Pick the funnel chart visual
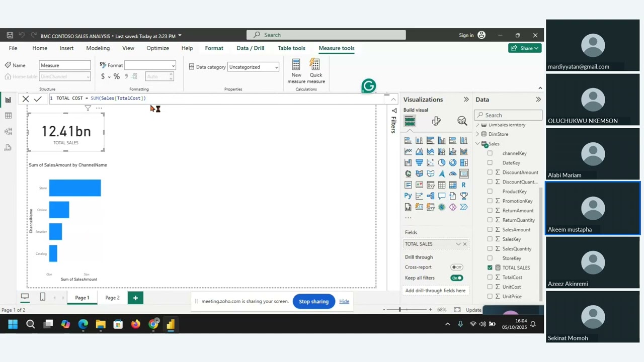 pos(419,162)
